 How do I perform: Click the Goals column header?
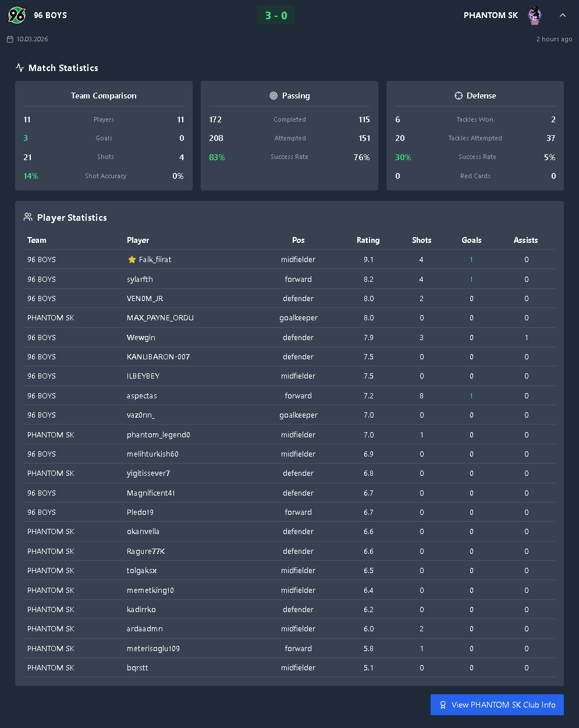[471, 240]
